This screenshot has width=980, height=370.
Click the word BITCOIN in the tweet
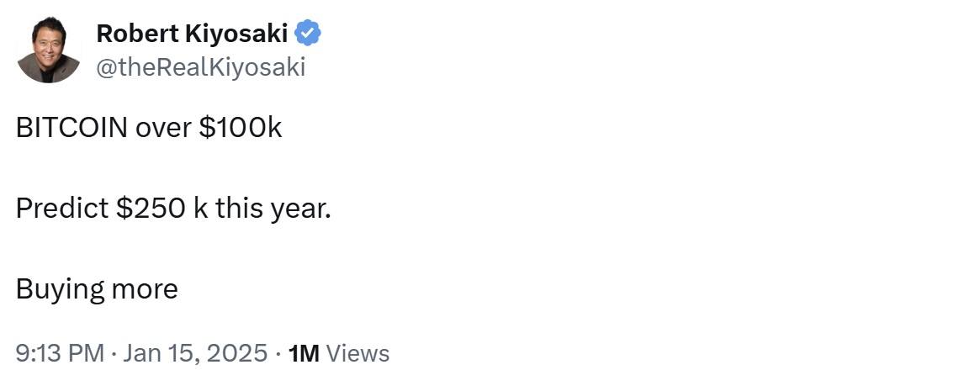click(72, 128)
